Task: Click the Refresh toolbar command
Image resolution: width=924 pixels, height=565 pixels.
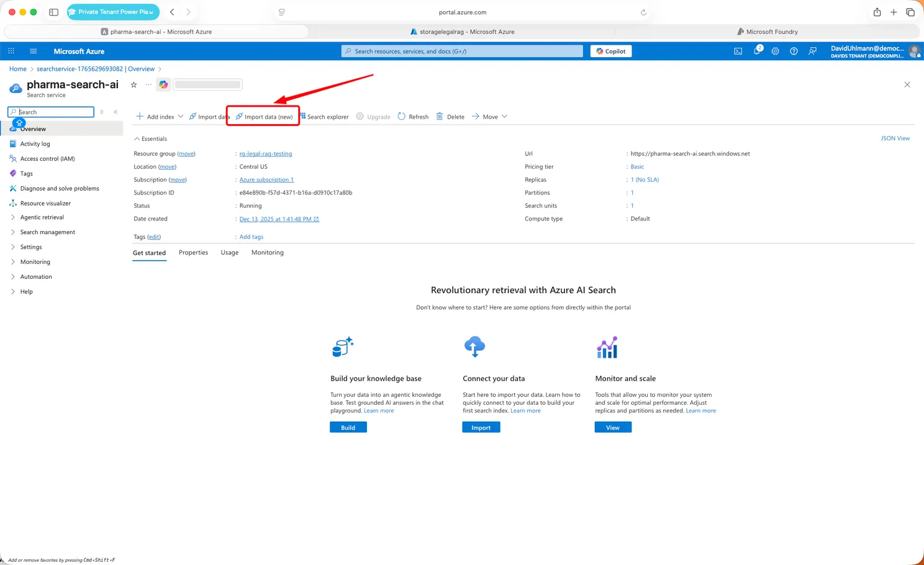Action: [413, 117]
